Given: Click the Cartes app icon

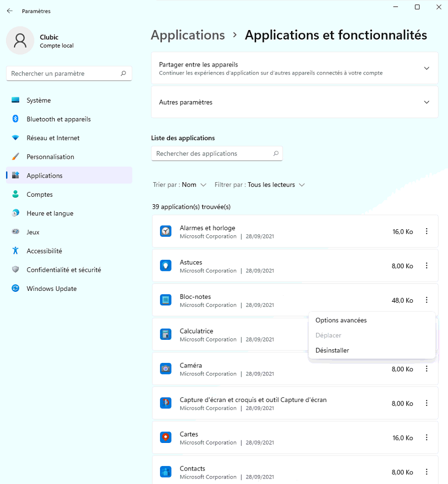Looking at the screenshot, I should (165, 437).
